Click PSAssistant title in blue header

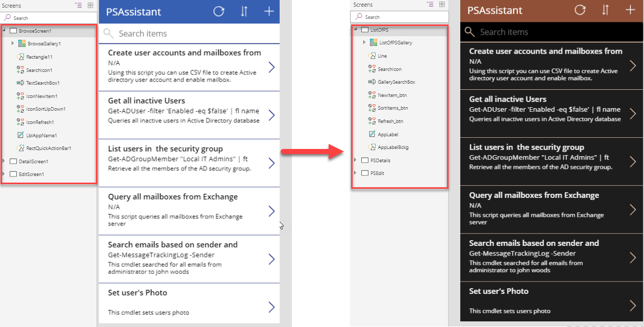point(134,11)
